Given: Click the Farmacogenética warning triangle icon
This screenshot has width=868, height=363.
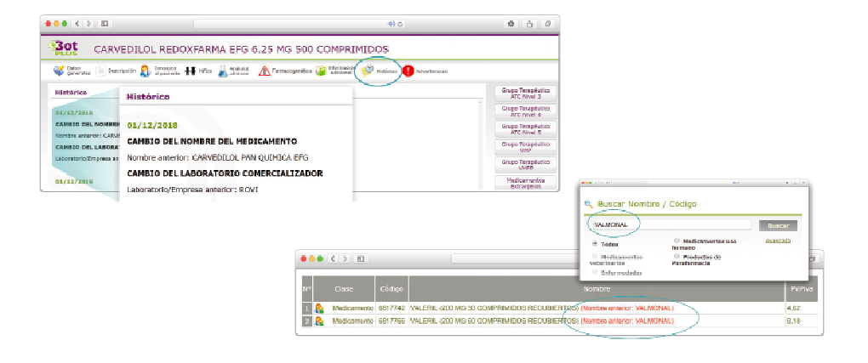Looking at the screenshot, I should pyautogui.click(x=264, y=71).
